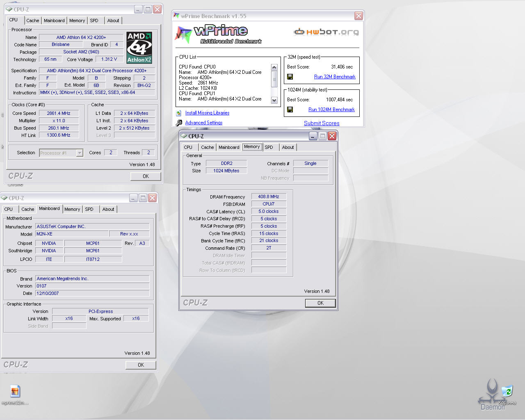The image size is (525, 420).
Task: Open About tab in top-left CPU-Z window
Action: coord(113,21)
